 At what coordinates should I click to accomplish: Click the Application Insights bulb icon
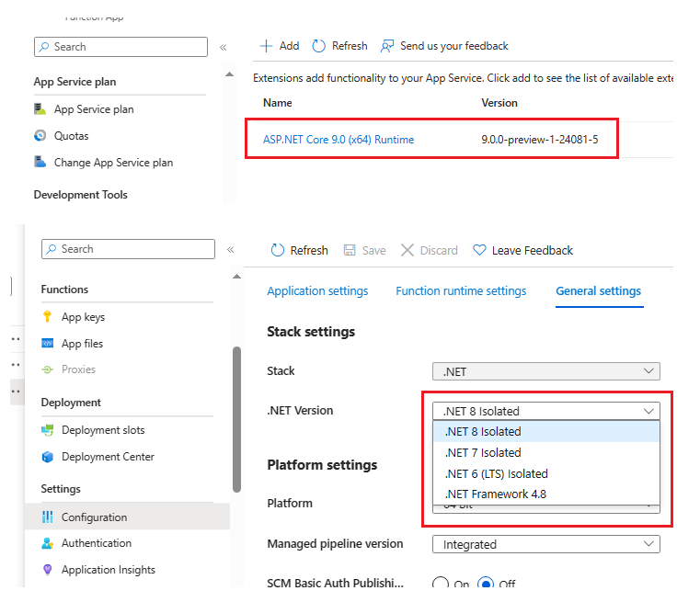(47, 570)
